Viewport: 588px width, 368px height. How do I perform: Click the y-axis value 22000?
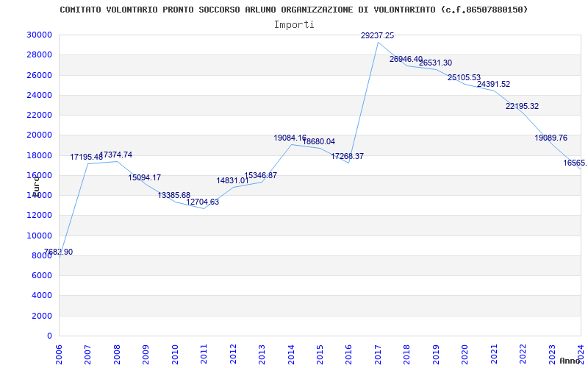(x=40, y=116)
